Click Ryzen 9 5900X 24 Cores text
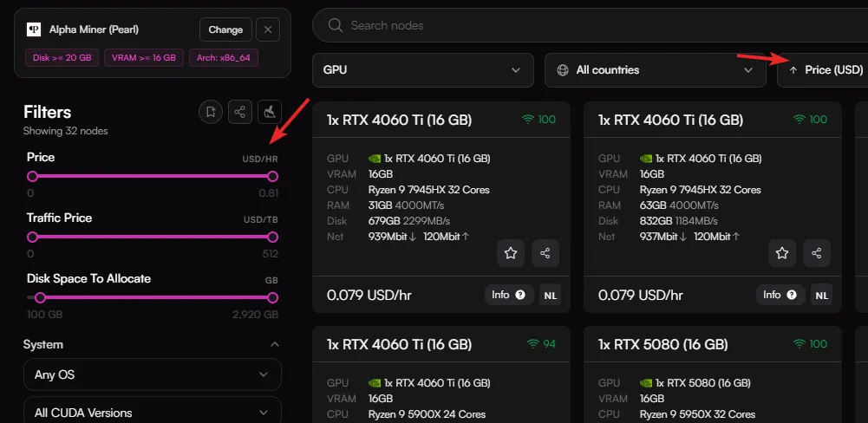The width and height of the screenshot is (868, 423). [x=427, y=414]
